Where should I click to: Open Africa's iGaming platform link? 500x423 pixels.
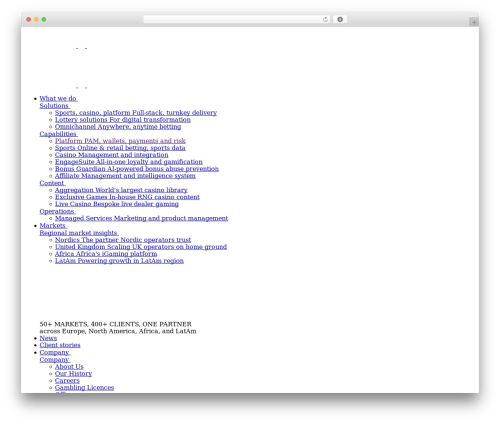coord(106,254)
